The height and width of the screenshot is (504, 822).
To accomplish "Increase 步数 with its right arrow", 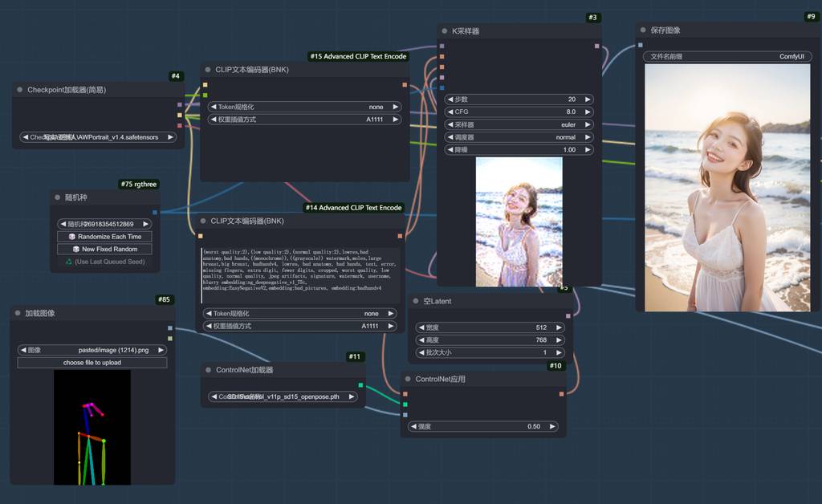I will click(x=588, y=100).
